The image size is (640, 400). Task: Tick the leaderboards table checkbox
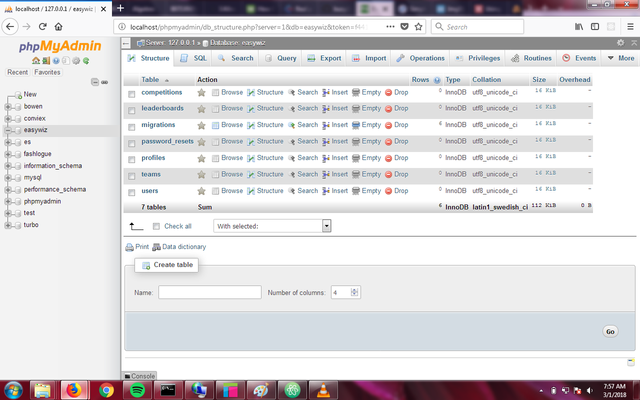click(131, 111)
